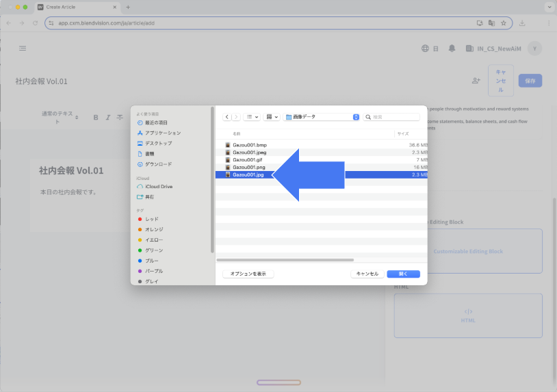Screen dimensions: 557x392
Task: Click the translate page icon in address bar
Action: coord(491,23)
